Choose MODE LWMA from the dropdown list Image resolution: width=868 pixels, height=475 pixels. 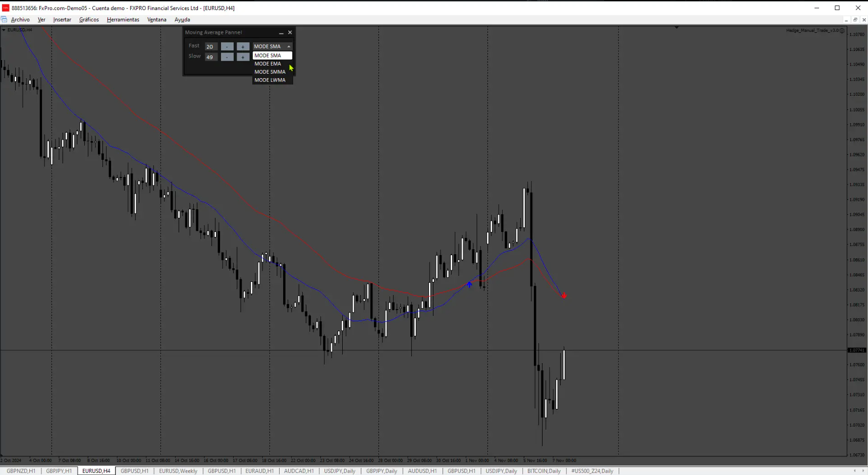tap(273, 80)
